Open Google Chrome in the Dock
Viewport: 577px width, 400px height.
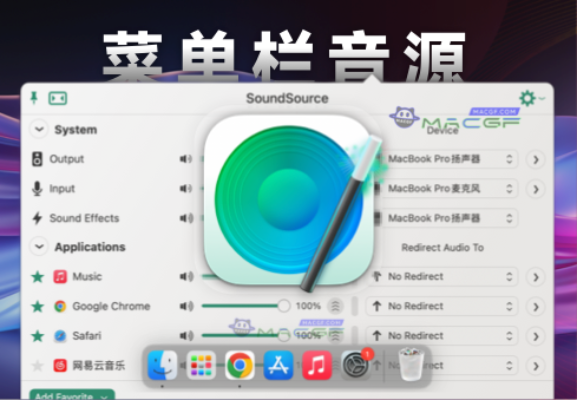240,365
